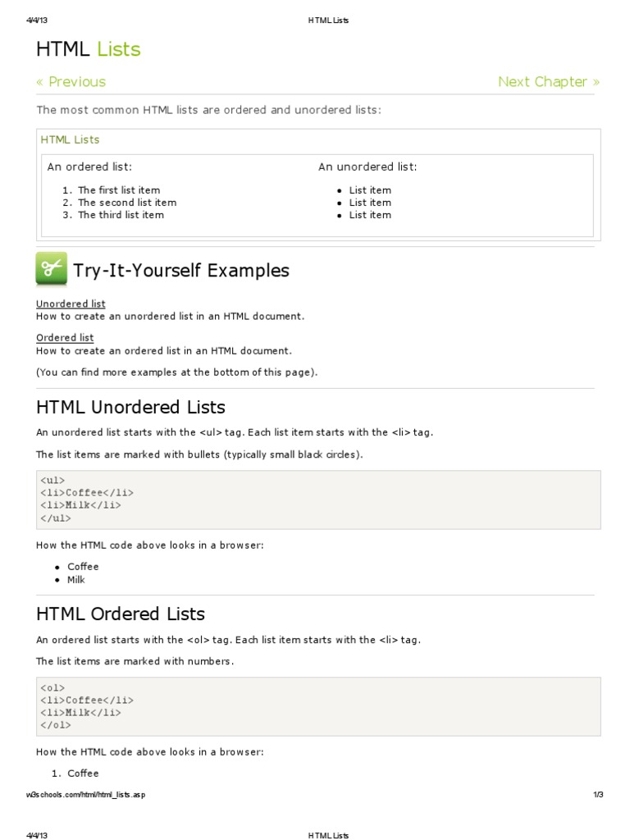
Task: Go to the « Previous chapter
Action: (x=71, y=81)
